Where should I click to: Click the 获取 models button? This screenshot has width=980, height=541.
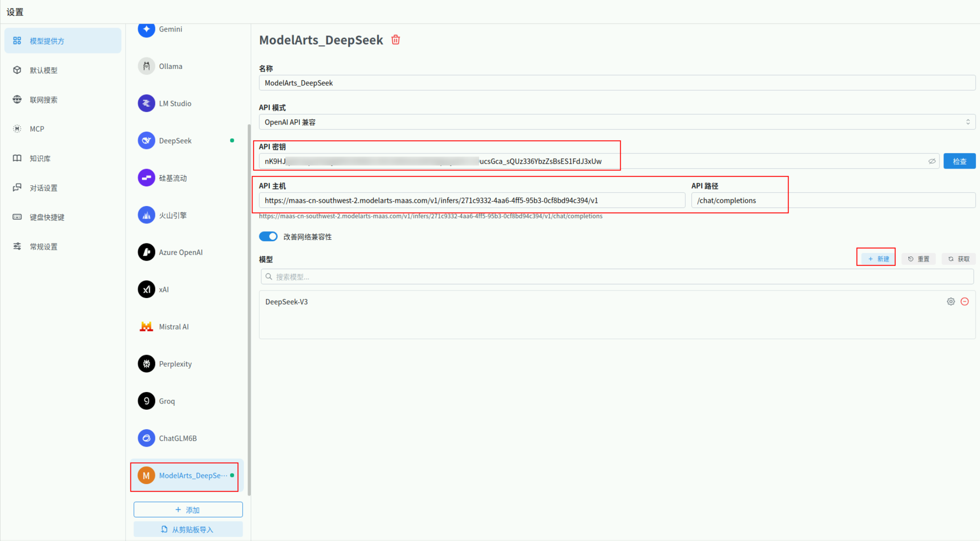pos(958,259)
